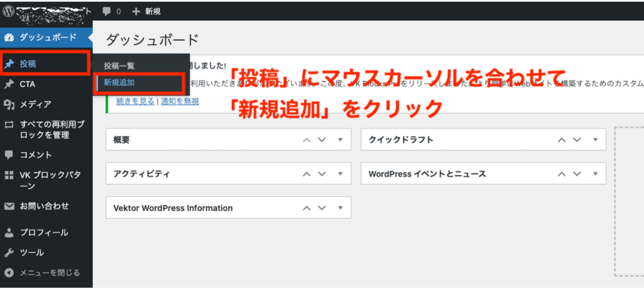Click the アクティビティ widget title
This screenshot has height=288, width=644.
click(142, 174)
